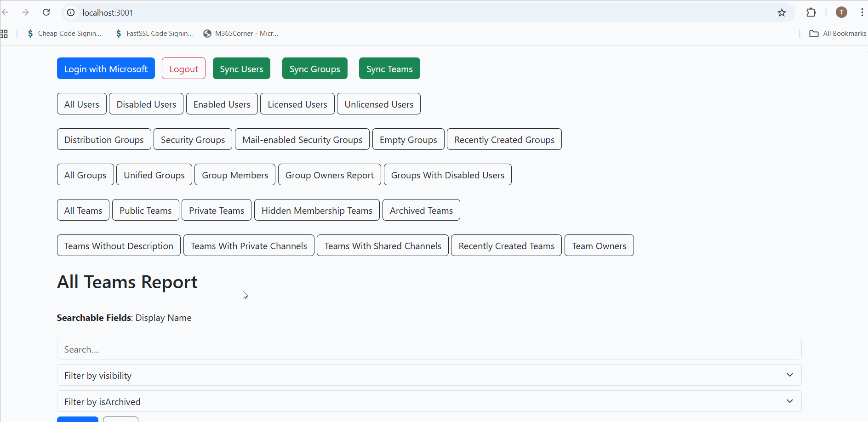The height and width of the screenshot is (422, 868).
Task: Open the browser extensions puzzle icon
Action: pos(811,12)
